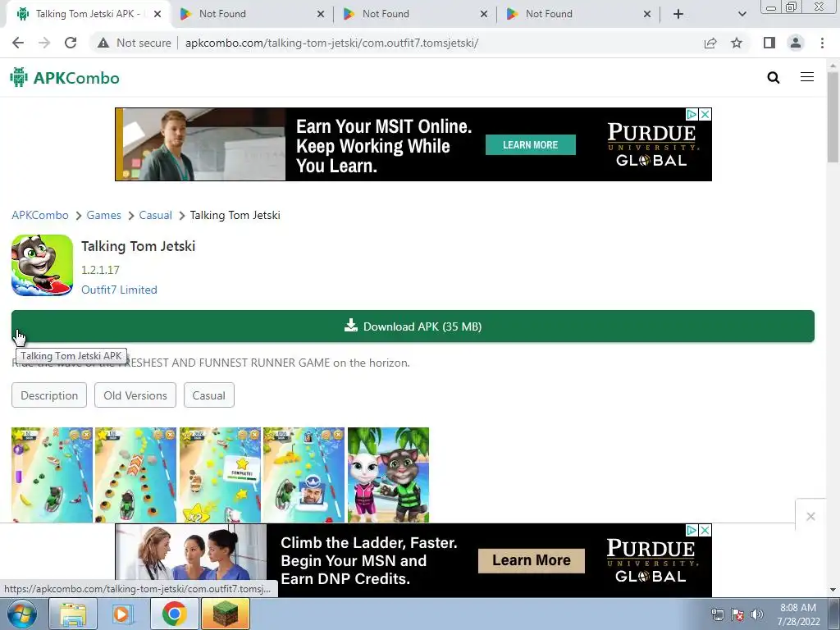The image size is (840, 630).
Task: View Old Versions of the app
Action: [135, 395]
